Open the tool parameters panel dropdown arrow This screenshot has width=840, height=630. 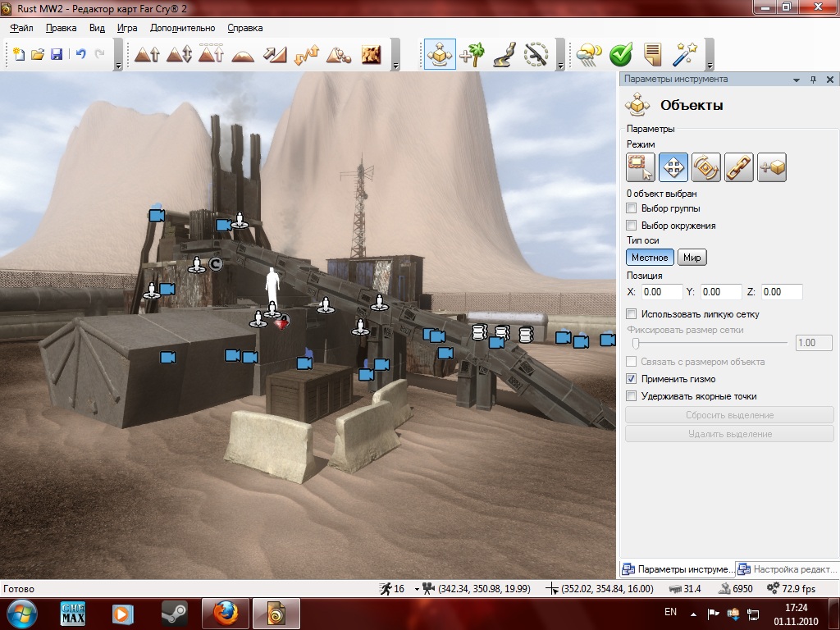point(797,80)
